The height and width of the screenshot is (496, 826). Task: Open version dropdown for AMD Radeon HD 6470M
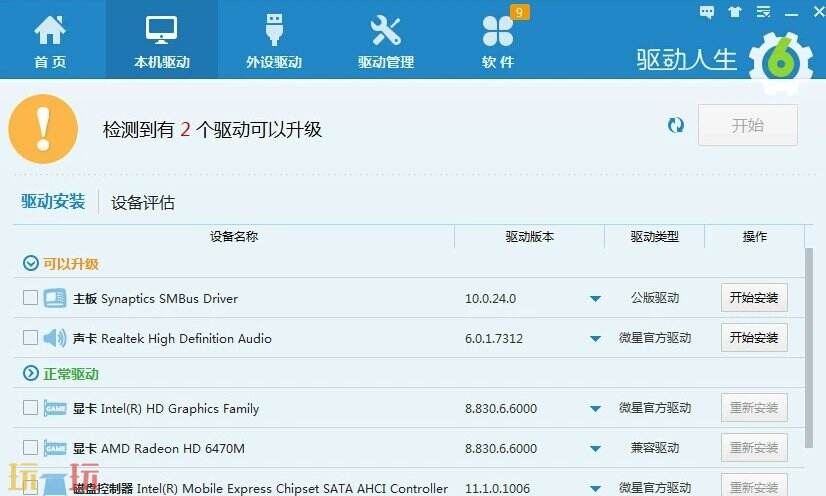[x=595, y=449]
